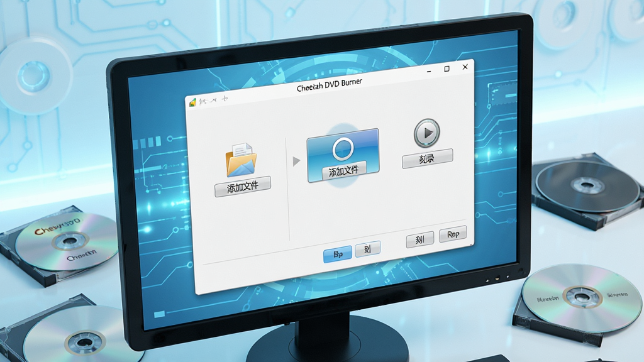Screen dimensions: 644x362
Task: Click the blue highlighted bottom button
Action: [x=338, y=254]
